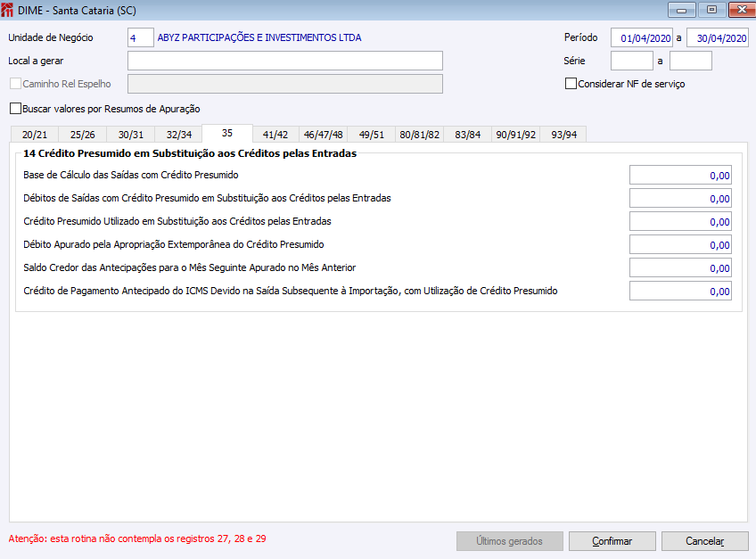The image size is (756, 559).
Task: Toggle the Caminho Rel Espelho checkbox
Action: pyautogui.click(x=15, y=84)
